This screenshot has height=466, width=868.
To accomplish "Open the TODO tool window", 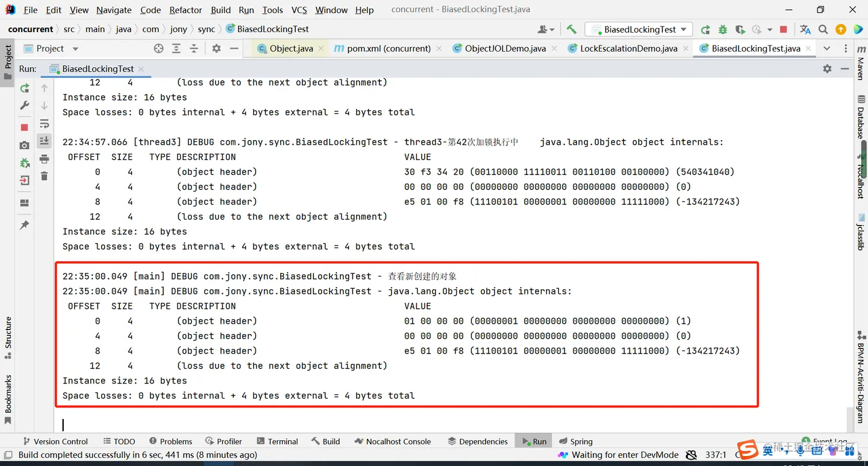I will (x=119, y=441).
